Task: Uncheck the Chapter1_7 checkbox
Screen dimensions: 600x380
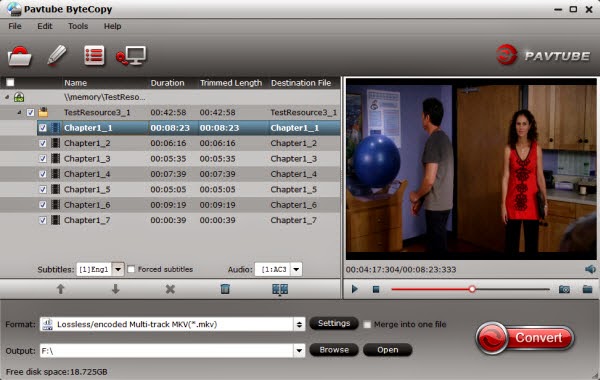Action: (42, 220)
